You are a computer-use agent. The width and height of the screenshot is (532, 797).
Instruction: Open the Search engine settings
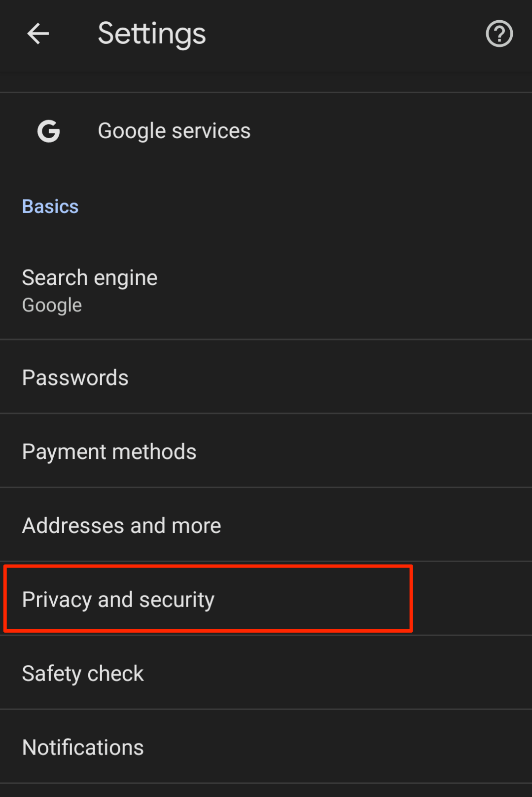click(x=90, y=289)
